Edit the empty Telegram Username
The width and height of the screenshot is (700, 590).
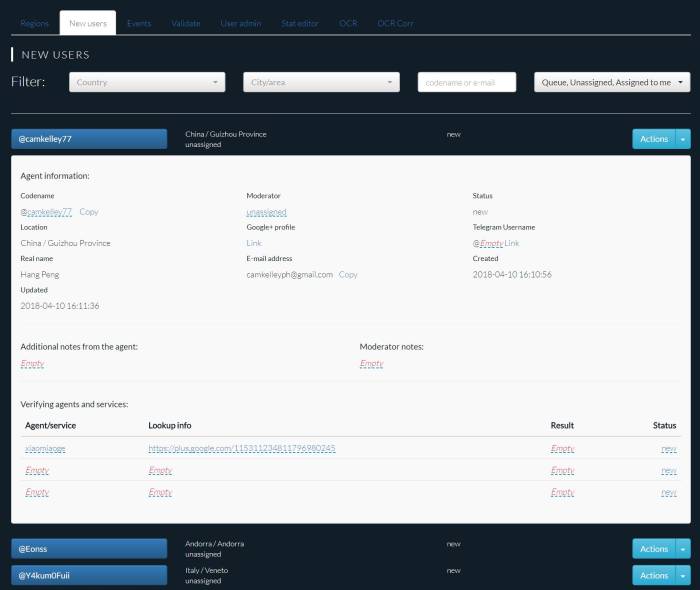pos(492,243)
